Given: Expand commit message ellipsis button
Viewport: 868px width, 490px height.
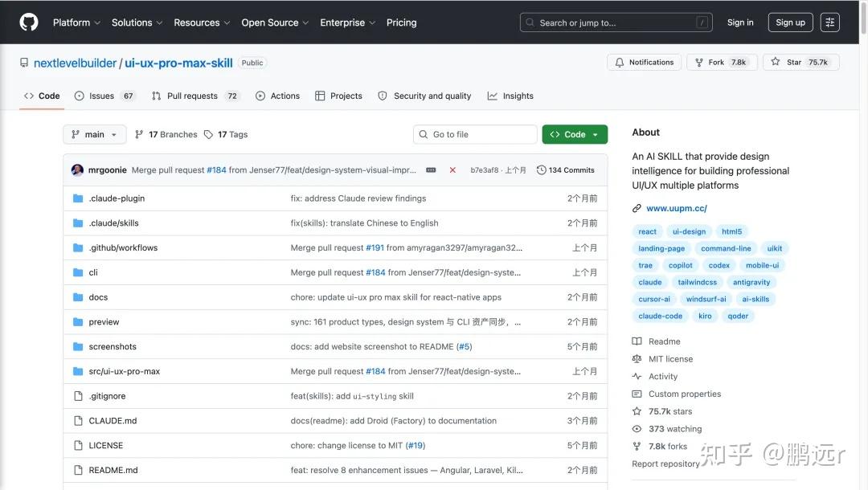Looking at the screenshot, I should 431,169.
